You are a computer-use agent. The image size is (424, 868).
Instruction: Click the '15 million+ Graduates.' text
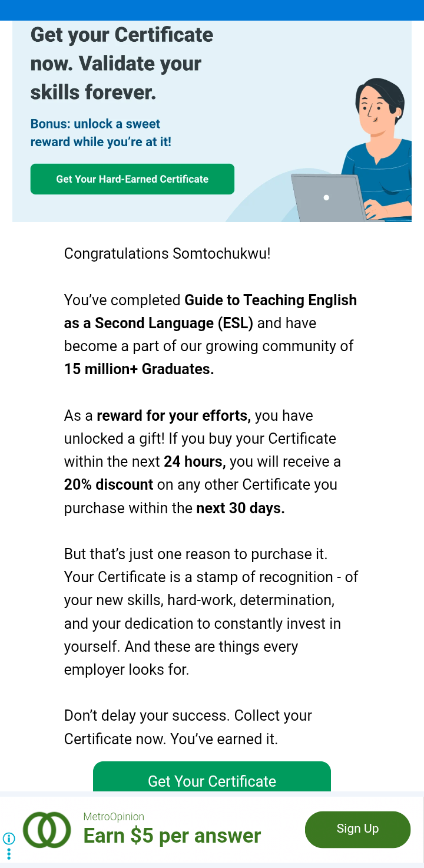(x=139, y=369)
